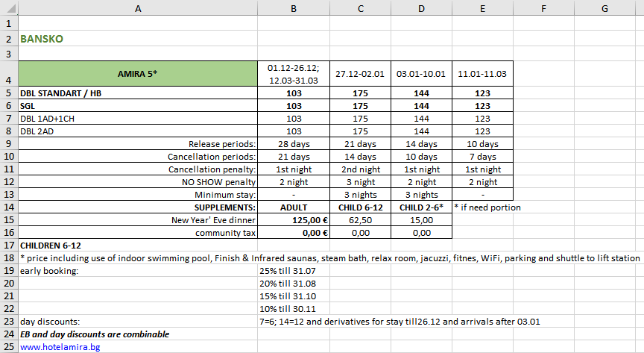Viewport: 644px width, 353px height.
Task: Click the DBL 2AD cell
Action: pos(138,131)
